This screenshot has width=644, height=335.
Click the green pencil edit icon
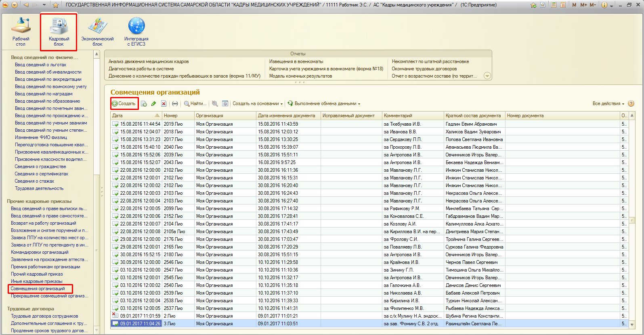tap(154, 104)
